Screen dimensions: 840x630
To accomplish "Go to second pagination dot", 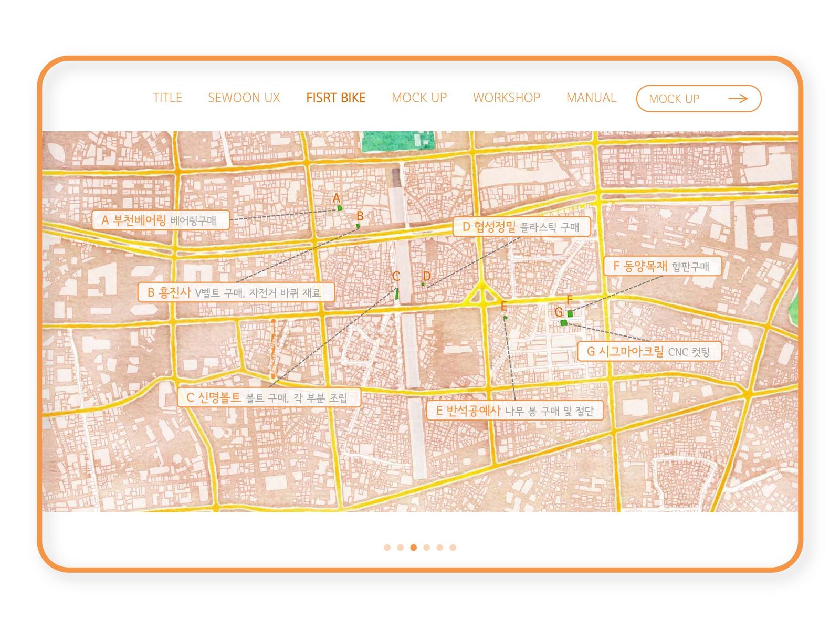I will click(401, 548).
